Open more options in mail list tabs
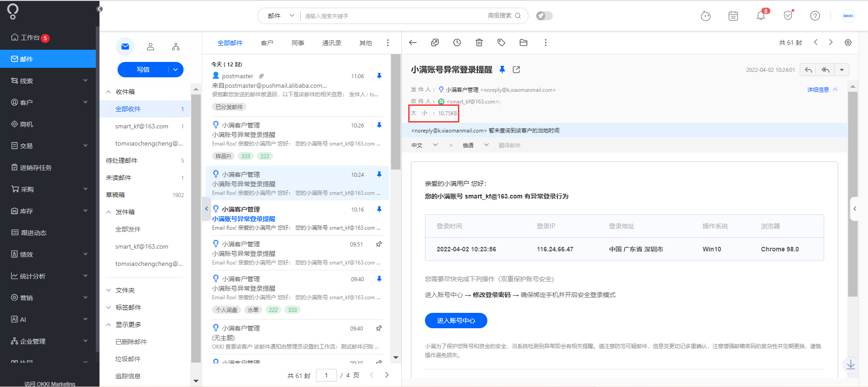 (x=388, y=43)
